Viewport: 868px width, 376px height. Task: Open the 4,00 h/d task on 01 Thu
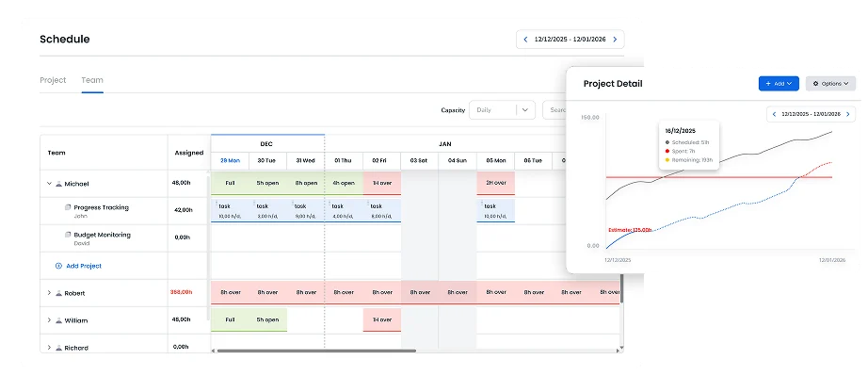click(344, 210)
